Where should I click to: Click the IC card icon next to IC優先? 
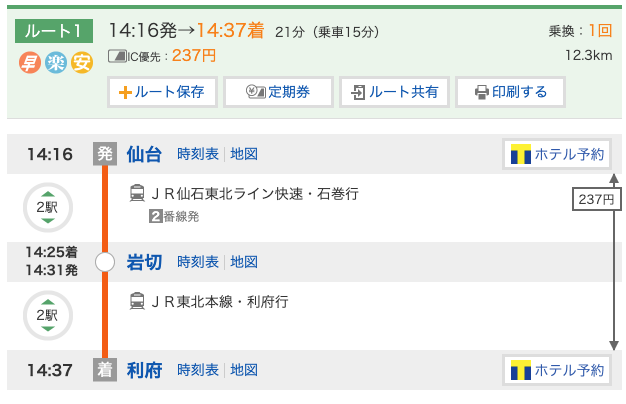click(117, 56)
